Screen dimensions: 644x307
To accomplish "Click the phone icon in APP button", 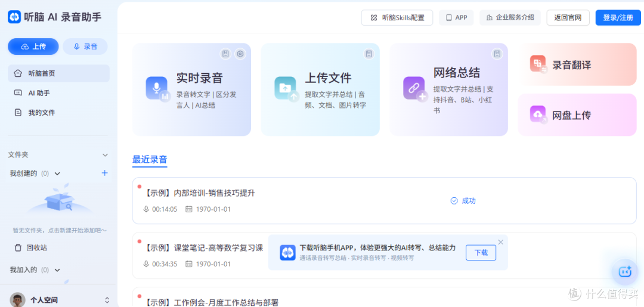I will [449, 18].
